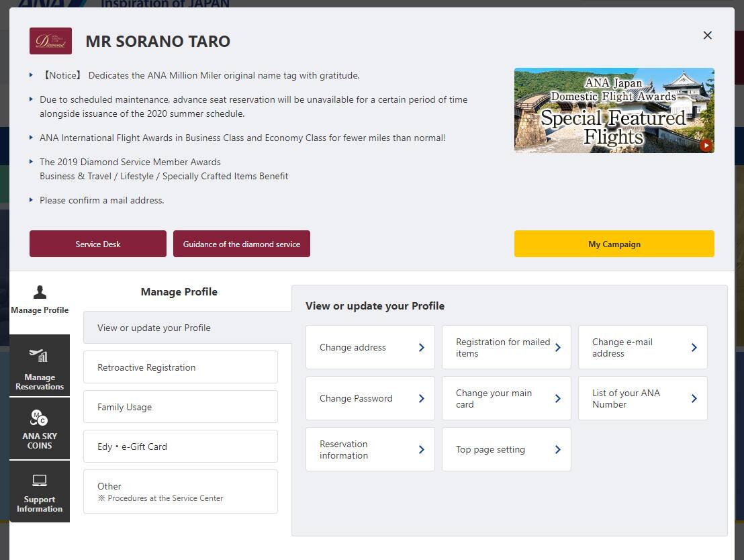Open the Change address link
Viewport: 744px width, 560px height.
(x=370, y=347)
